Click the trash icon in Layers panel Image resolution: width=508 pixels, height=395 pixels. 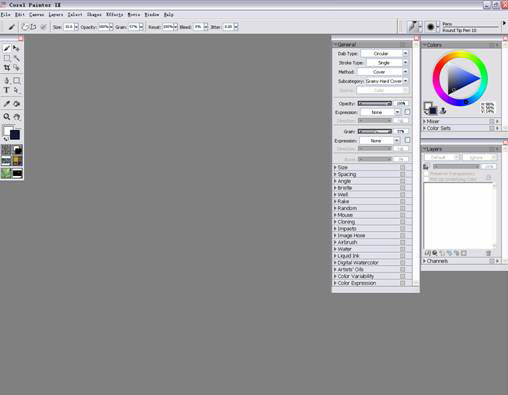tap(488, 253)
